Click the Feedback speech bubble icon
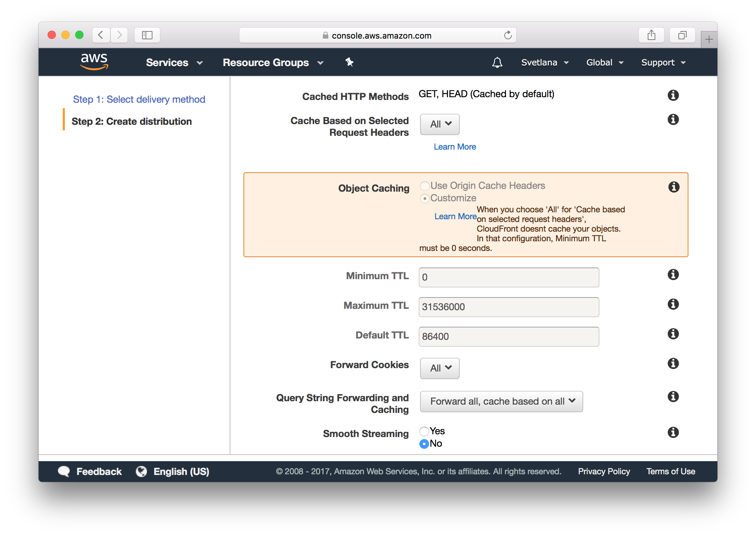Image resolution: width=756 pixels, height=537 pixels. tap(63, 471)
